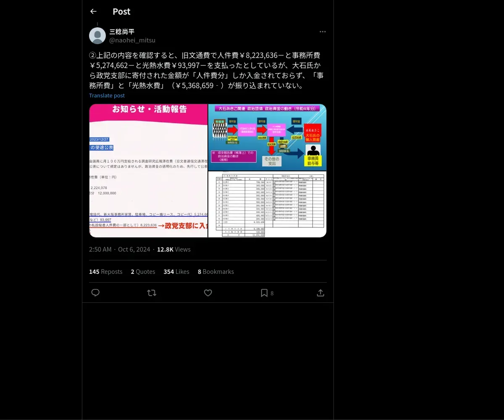Open the profile avatar of 三稔尚平
The height and width of the screenshot is (420, 504).
[x=97, y=36]
